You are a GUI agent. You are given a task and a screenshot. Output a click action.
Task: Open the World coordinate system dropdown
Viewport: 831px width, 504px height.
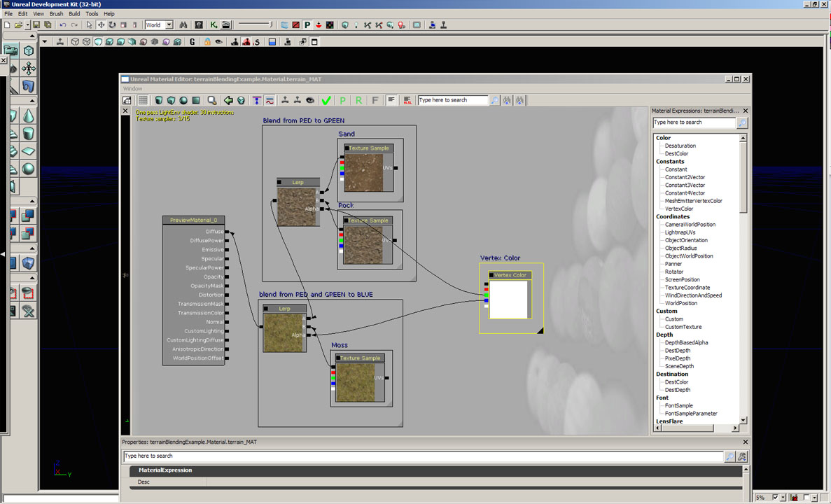(x=169, y=25)
